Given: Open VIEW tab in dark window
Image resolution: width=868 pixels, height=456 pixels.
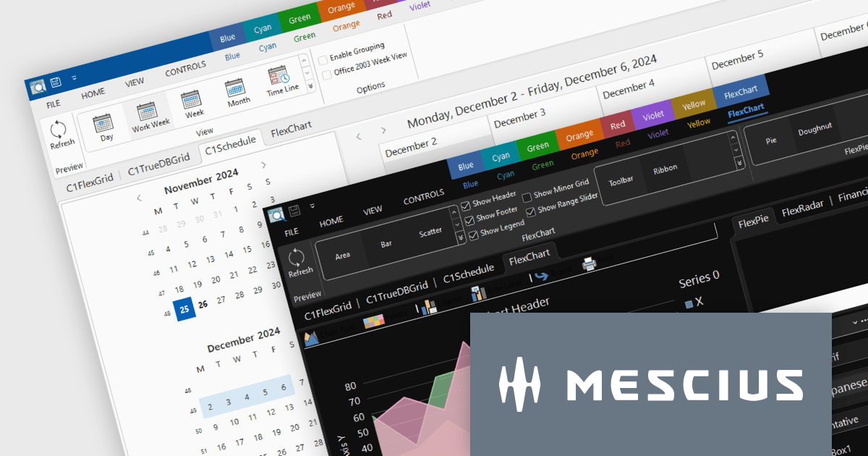Looking at the screenshot, I should (373, 211).
